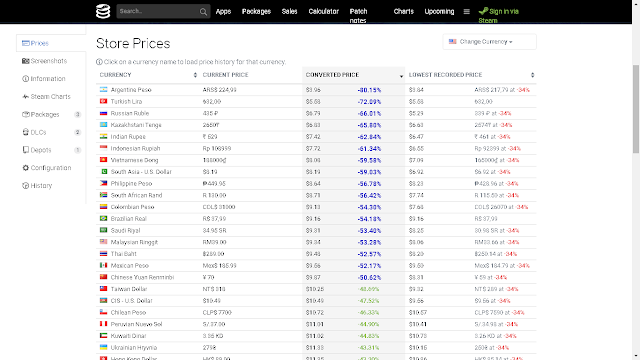Load price history for Argentine Peso

coord(131,90)
